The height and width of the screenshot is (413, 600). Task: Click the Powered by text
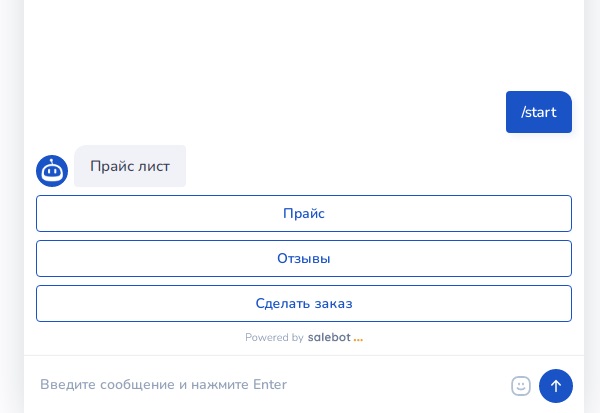274,338
